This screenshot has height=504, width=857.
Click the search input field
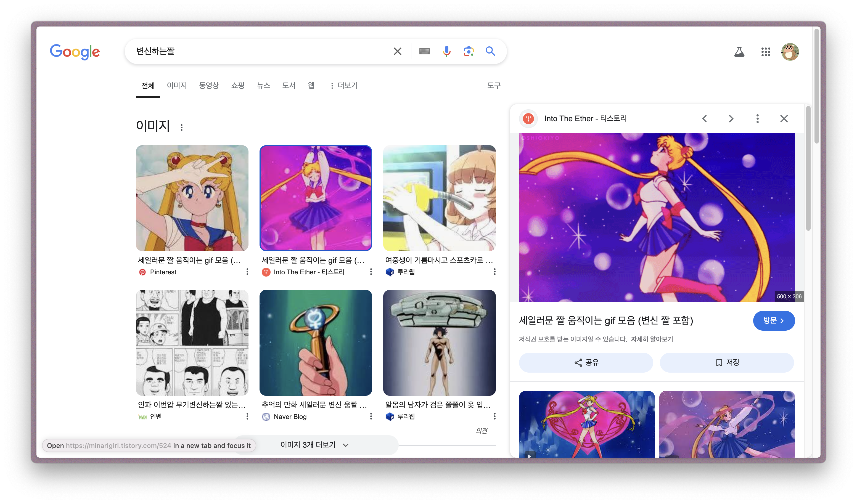pos(262,51)
